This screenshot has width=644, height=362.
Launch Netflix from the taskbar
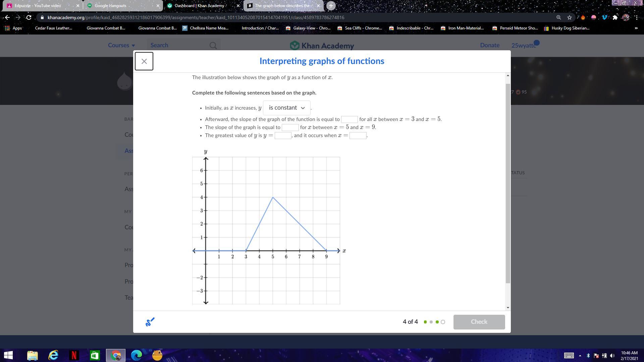pyautogui.click(x=74, y=355)
